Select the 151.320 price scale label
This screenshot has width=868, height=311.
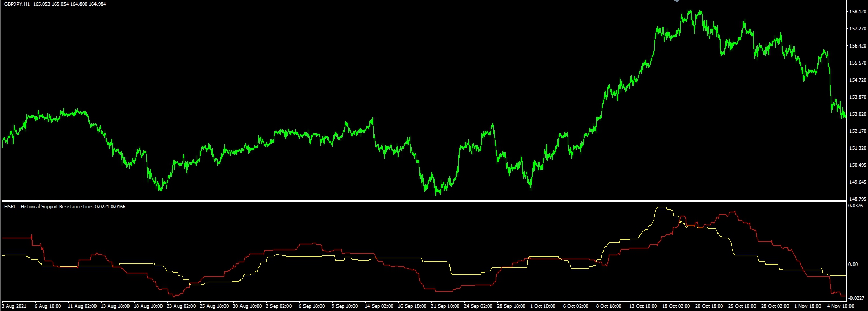[858, 148]
